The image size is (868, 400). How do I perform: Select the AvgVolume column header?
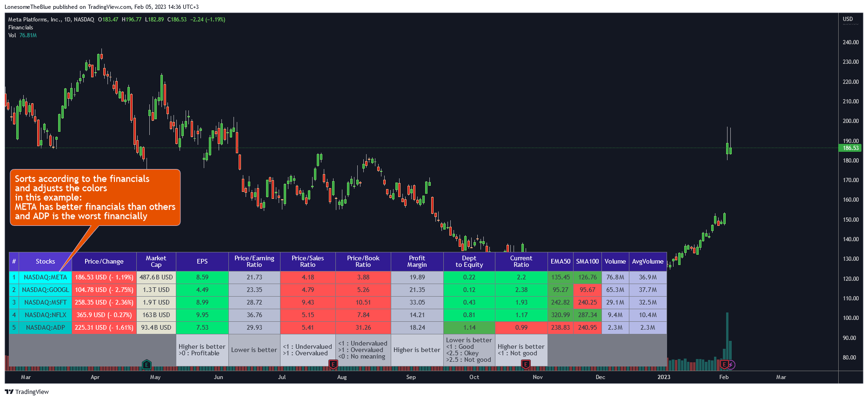(x=648, y=262)
